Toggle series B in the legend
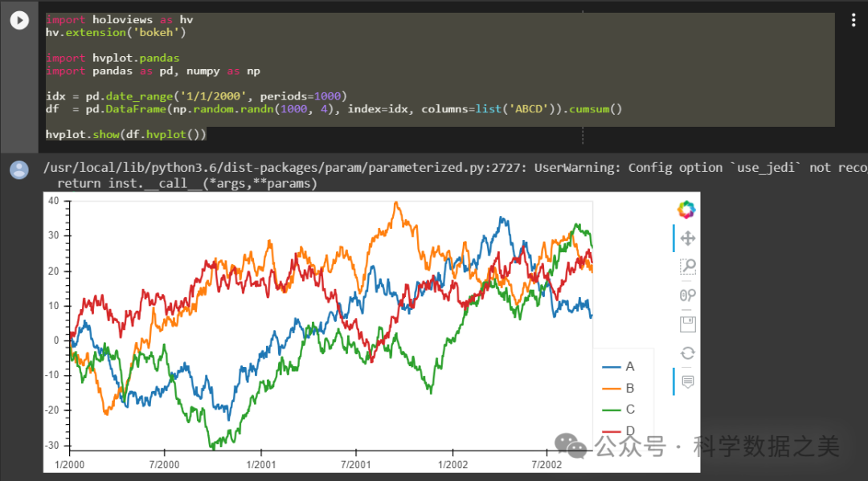868x481 pixels. click(629, 388)
